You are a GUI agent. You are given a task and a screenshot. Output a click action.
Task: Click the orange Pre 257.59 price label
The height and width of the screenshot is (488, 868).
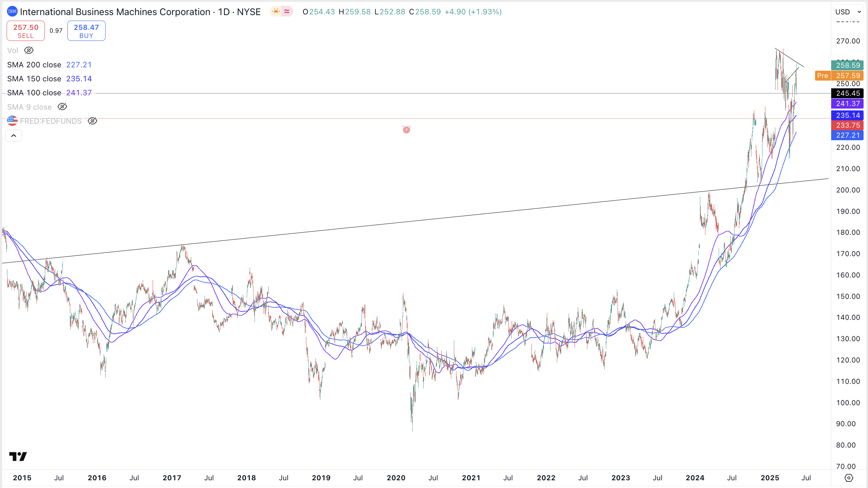(840, 75)
